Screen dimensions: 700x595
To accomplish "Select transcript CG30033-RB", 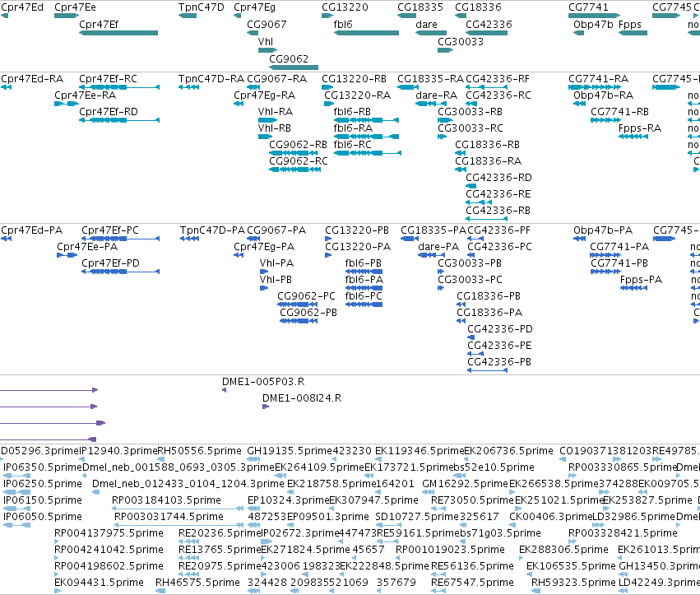I will click(x=446, y=119).
